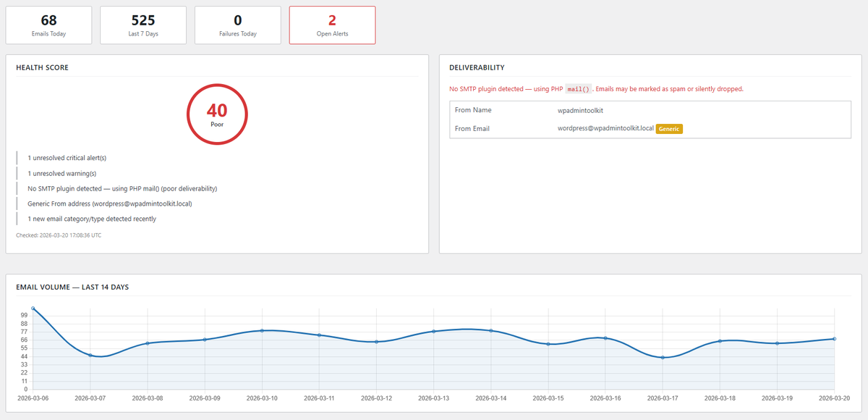Click the 'From Email' label
Screen dimensions: 868x420
472,129
